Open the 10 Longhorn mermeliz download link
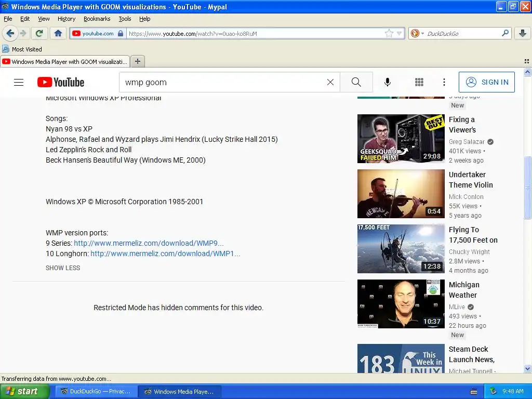The image size is (532, 399). coord(165,254)
